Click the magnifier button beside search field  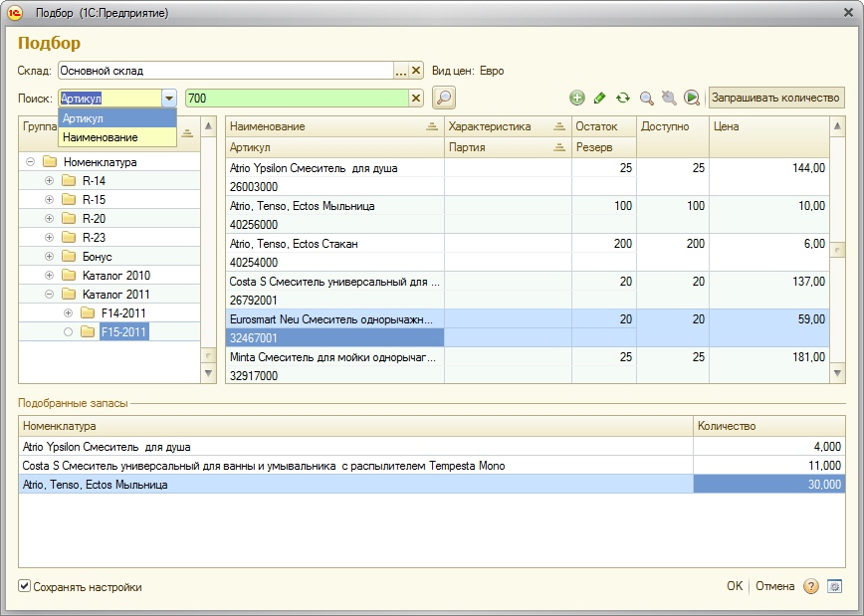(444, 98)
